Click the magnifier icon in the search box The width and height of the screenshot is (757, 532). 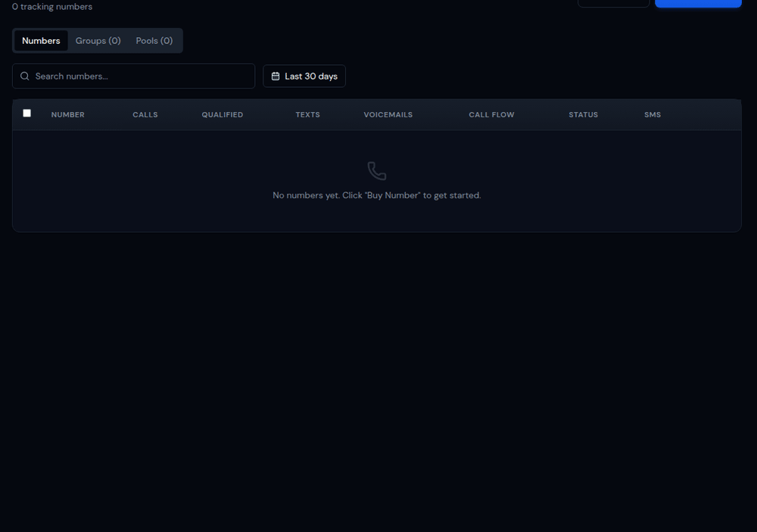tap(25, 76)
